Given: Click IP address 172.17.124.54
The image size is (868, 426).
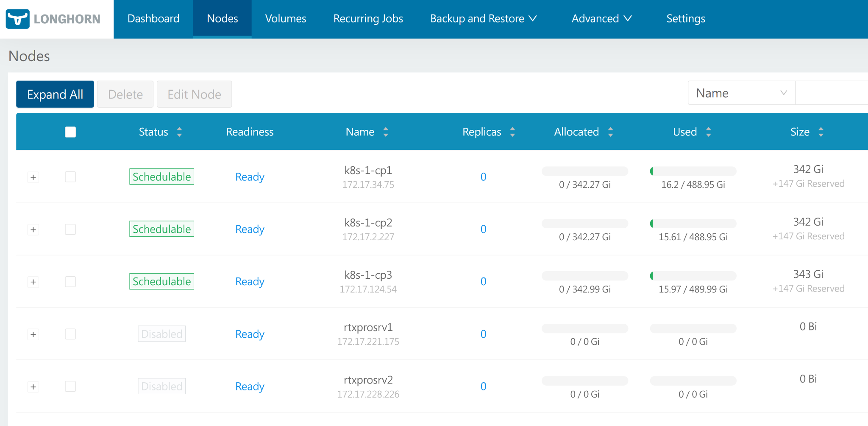Looking at the screenshot, I should pyautogui.click(x=368, y=289).
